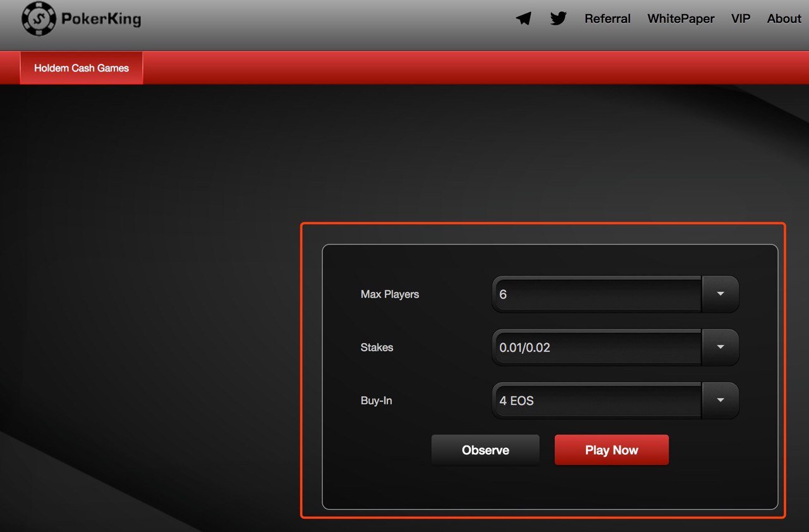Click the Max Players label
The image size is (809, 532).
point(390,294)
